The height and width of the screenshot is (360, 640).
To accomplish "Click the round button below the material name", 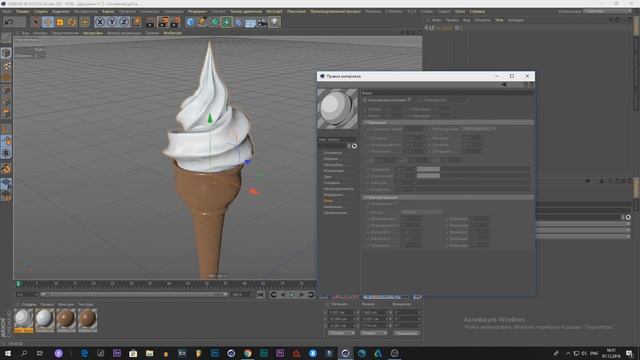I will [354, 146].
